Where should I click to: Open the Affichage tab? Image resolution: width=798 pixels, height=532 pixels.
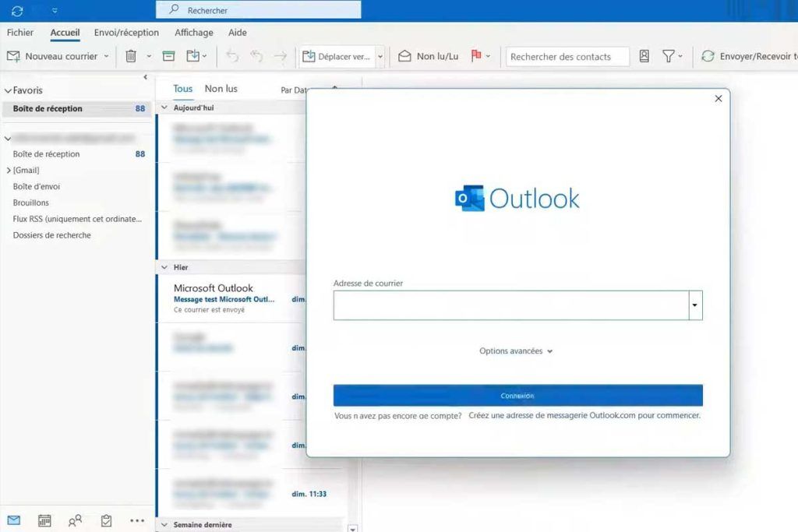point(194,33)
